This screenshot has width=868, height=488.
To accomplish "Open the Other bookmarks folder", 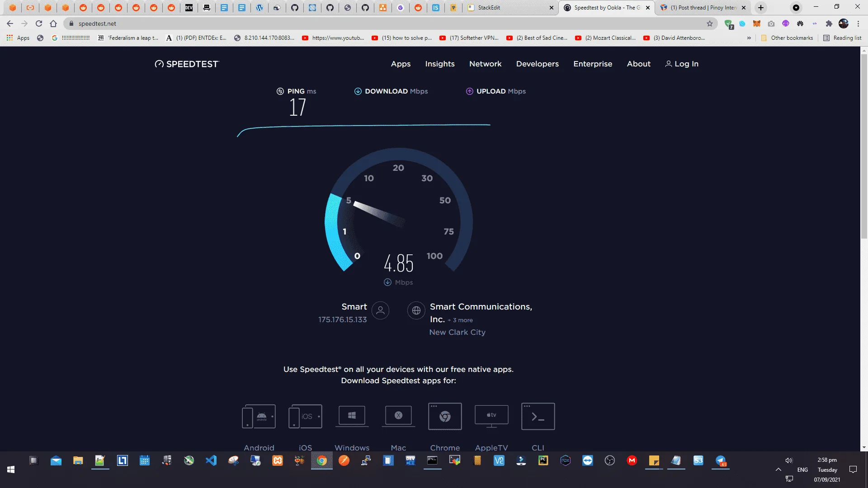I will tap(787, 38).
